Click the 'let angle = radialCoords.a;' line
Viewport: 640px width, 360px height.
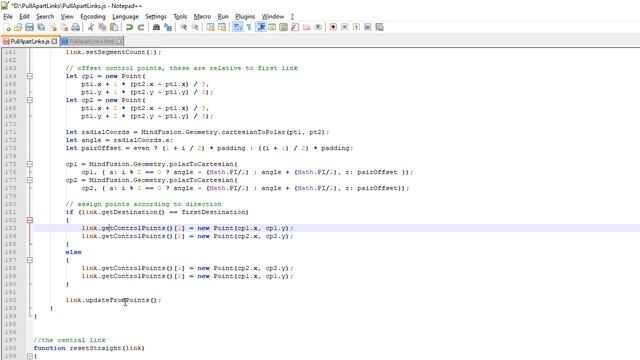pyautogui.click(x=119, y=140)
